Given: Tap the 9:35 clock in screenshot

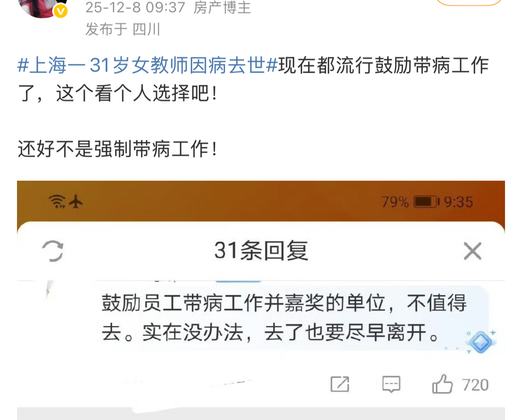Looking at the screenshot, I should coord(458,202).
